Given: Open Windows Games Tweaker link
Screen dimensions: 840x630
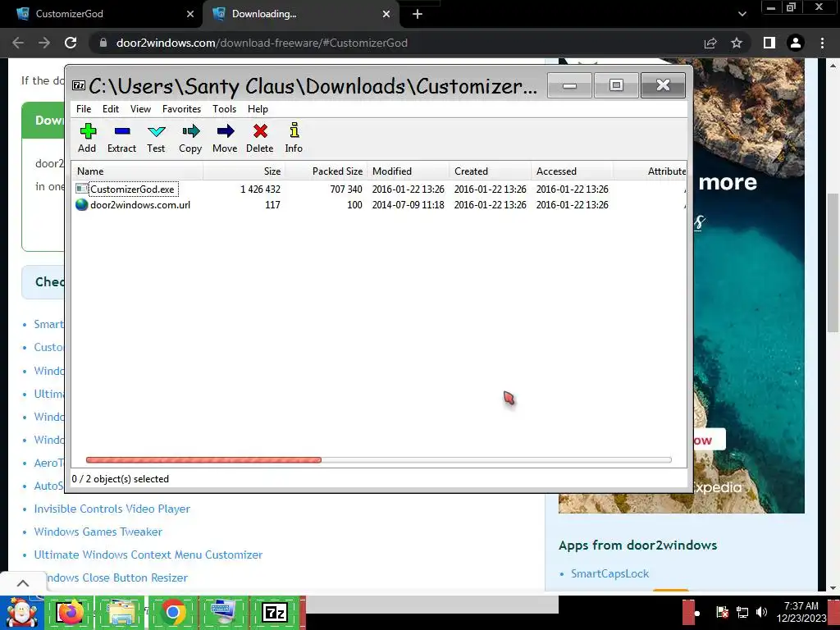Looking at the screenshot, I should click(98, 532).
